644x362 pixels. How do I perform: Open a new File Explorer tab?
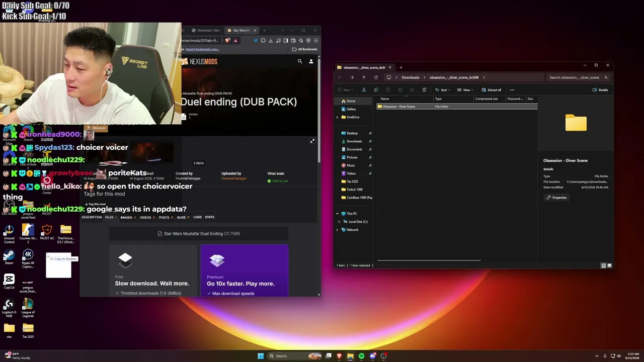(x=401, y=67)
